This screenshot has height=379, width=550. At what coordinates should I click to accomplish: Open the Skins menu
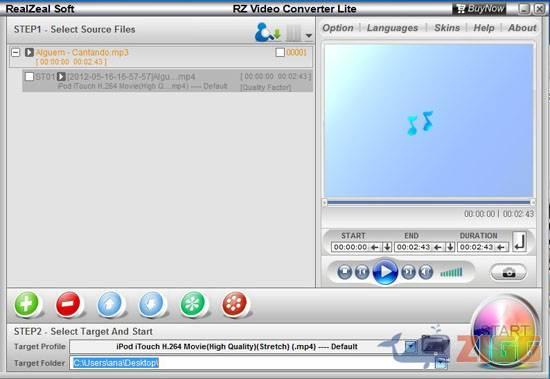point(447,28)
